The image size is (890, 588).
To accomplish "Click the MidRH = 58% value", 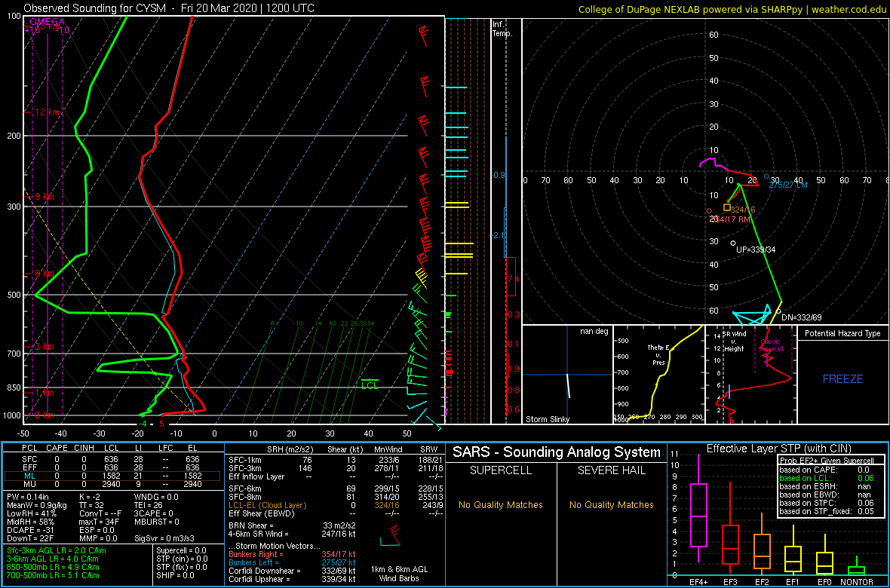I will [29, 522].
